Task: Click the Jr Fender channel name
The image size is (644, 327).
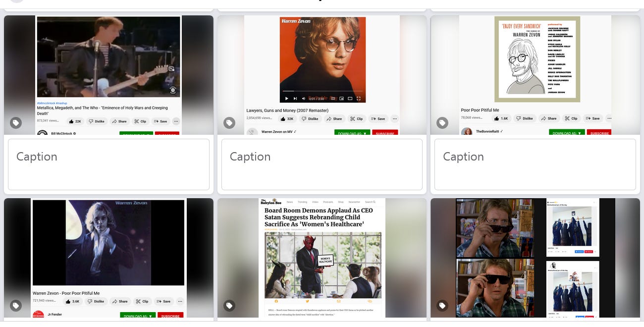Action: [55, 315]
